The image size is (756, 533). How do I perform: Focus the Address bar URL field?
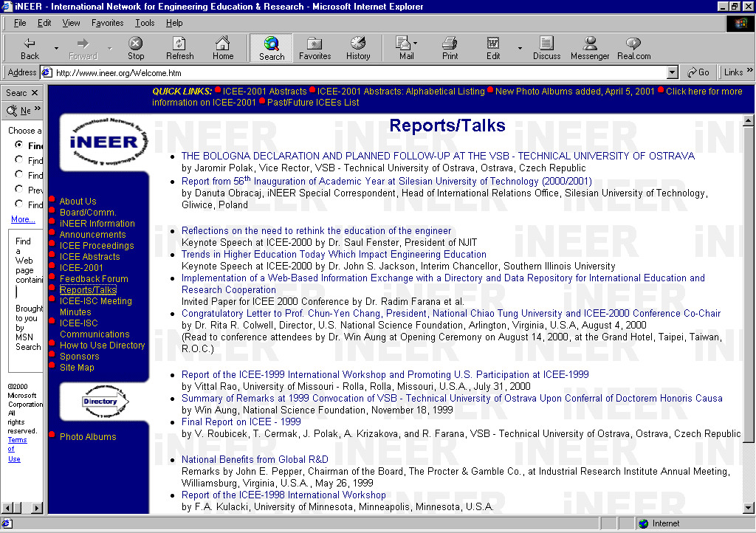click(x=360, y=73)
